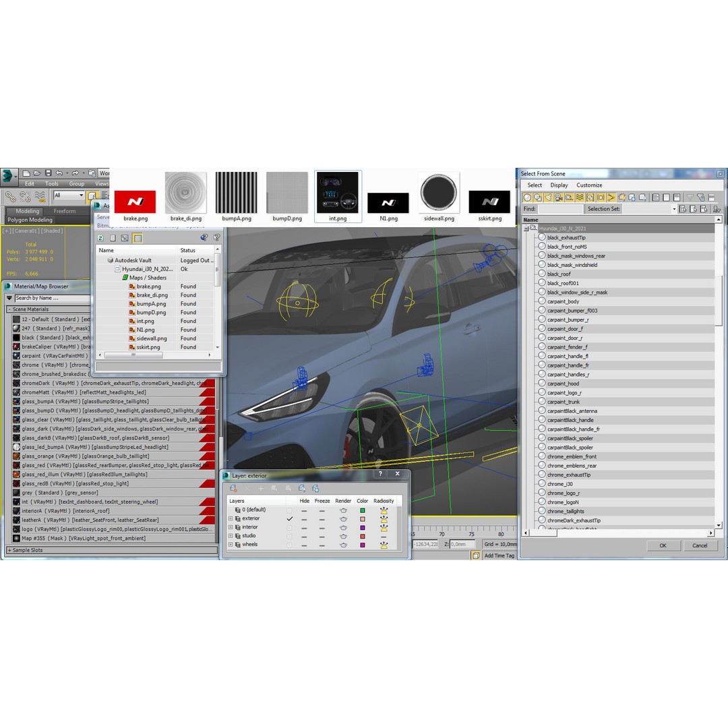
Task: Click Select All icon in Select From Scene
Action: tap(656, 198)
